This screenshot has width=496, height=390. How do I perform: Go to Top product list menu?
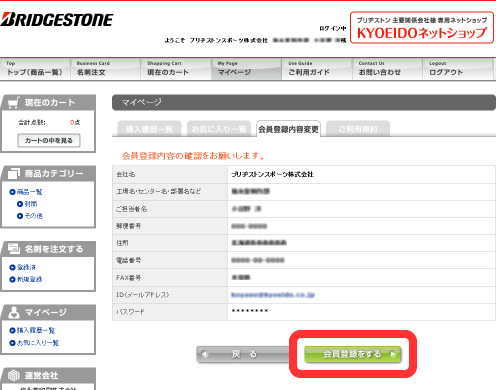pyautogui.click(x=35, y=69)
